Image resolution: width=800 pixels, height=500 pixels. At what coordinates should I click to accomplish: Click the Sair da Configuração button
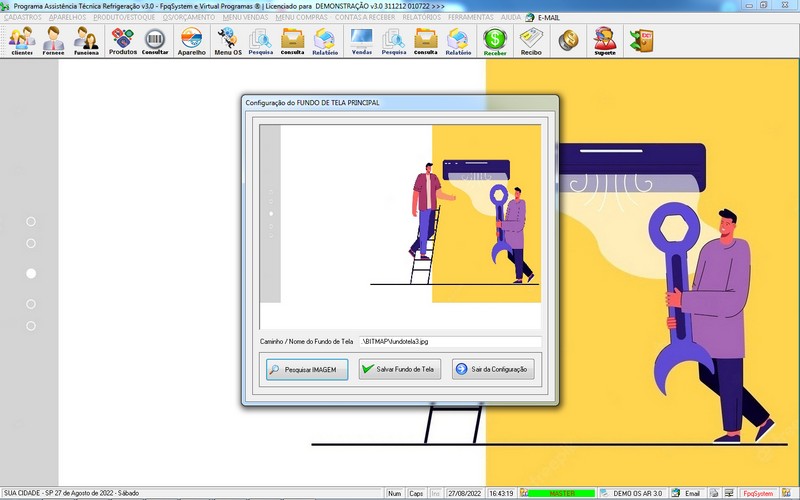[493, 369]
